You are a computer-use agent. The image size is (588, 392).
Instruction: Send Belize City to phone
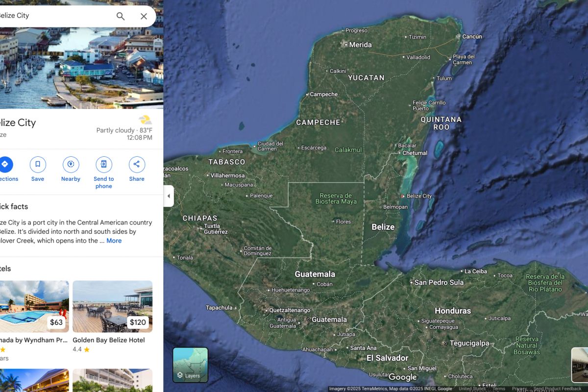coord(103,165)
